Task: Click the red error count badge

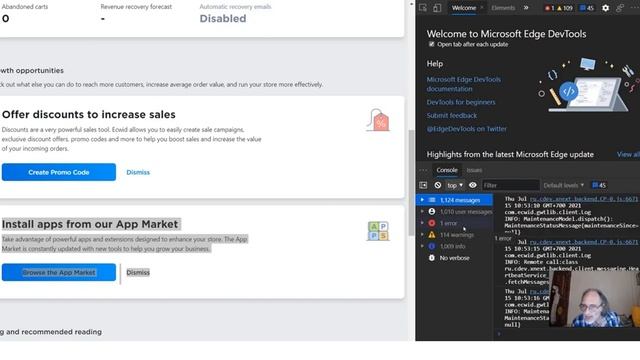Action: click(x=550, y=8)
